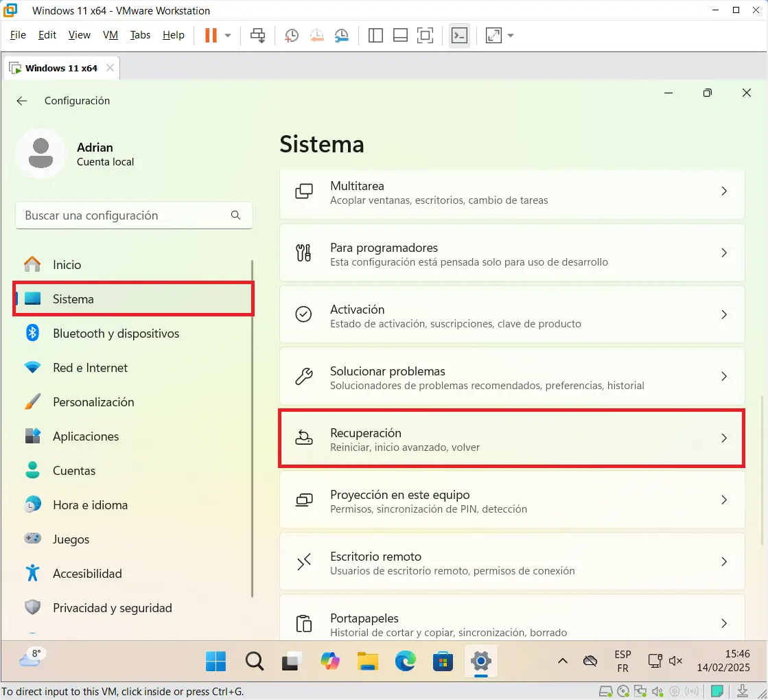Toggle the VMware thumbnail bar view
768x700 pixels.
pos(401,35)
